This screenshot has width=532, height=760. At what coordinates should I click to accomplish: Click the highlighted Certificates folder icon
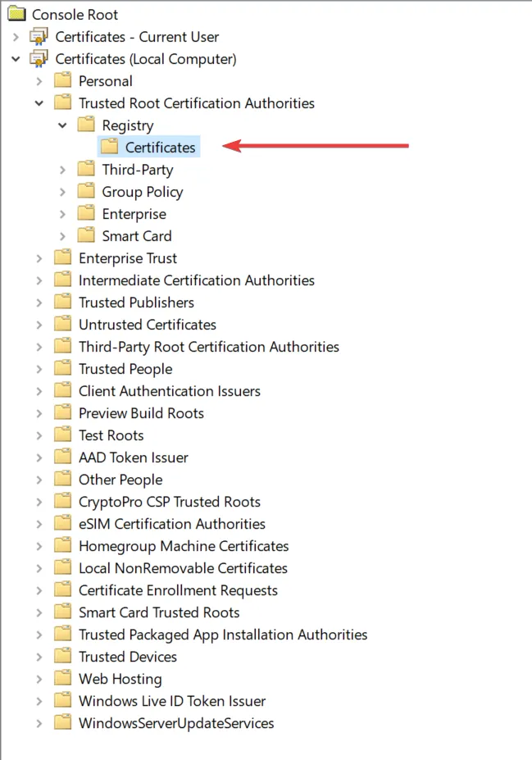click(110, 147)
